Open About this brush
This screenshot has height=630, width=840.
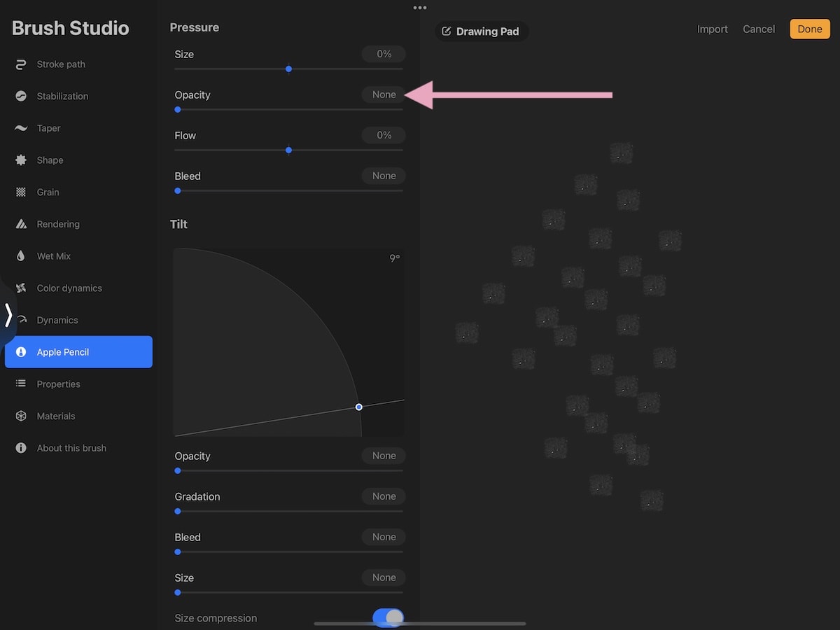click(x=78, y=448)
